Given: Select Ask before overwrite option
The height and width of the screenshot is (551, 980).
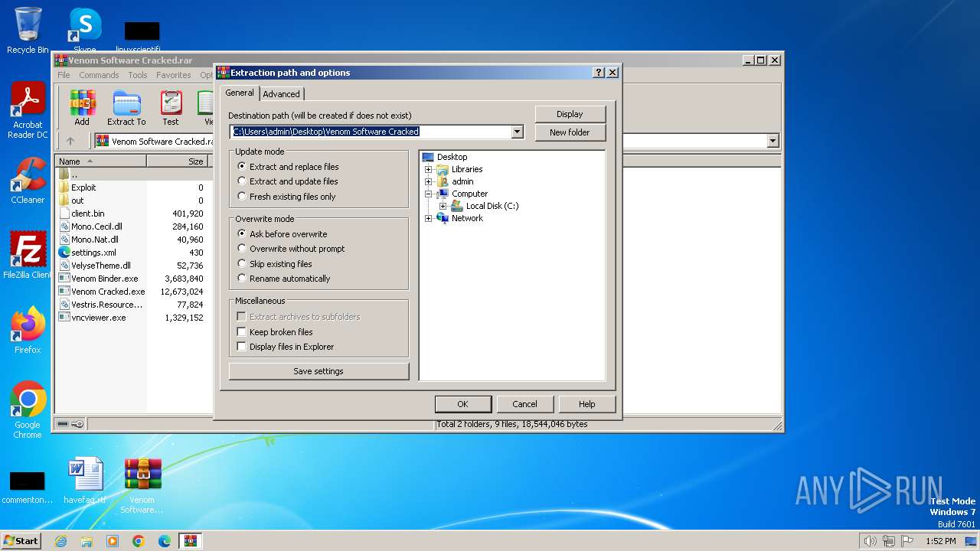Looking at the screenshot, I should (x=282, y=234).
